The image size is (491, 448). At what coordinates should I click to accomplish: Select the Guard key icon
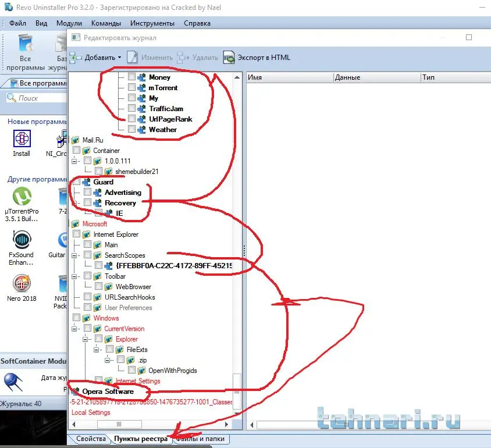coord(87,182)
